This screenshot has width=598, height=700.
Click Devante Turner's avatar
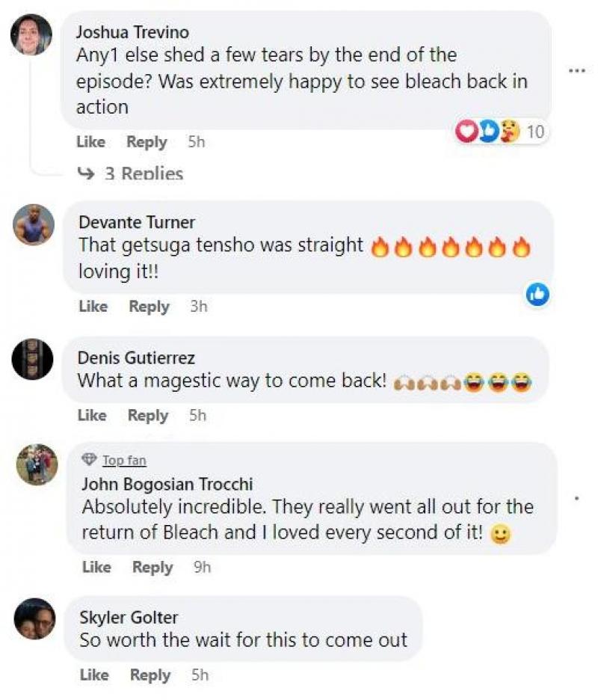click(x=34, y=224)
